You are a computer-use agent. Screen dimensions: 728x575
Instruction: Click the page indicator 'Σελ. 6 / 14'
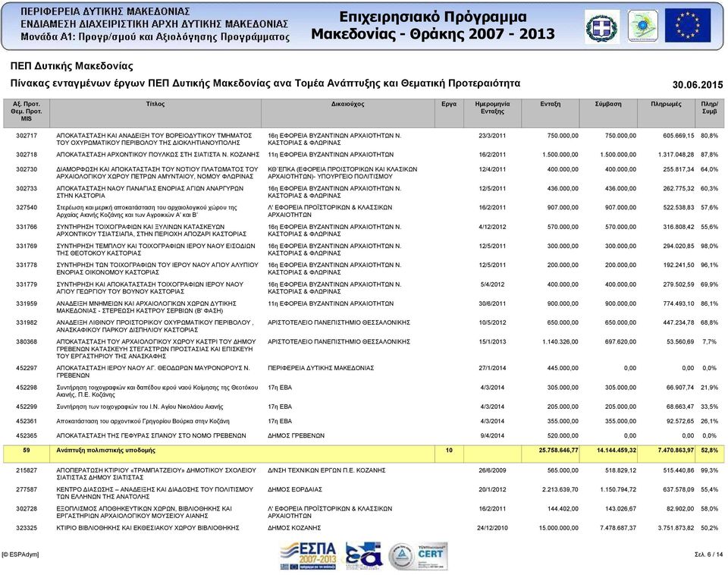point(708,554)
